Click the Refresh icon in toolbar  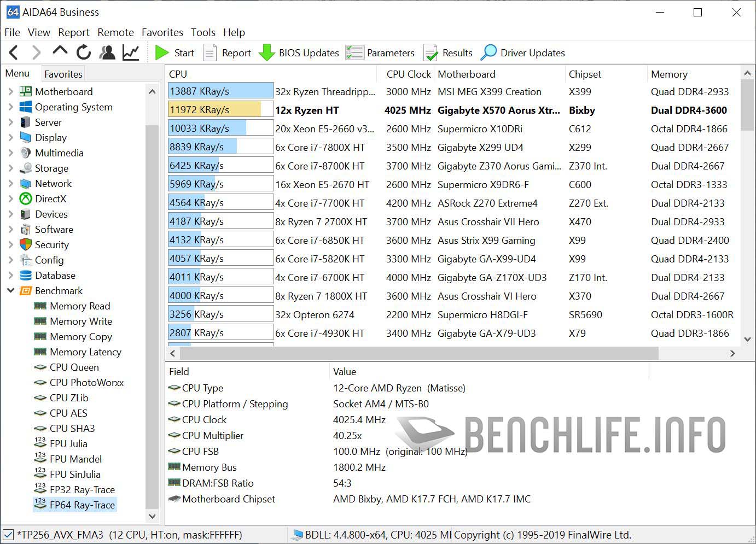pyautogui.click(x=84, y=52)
